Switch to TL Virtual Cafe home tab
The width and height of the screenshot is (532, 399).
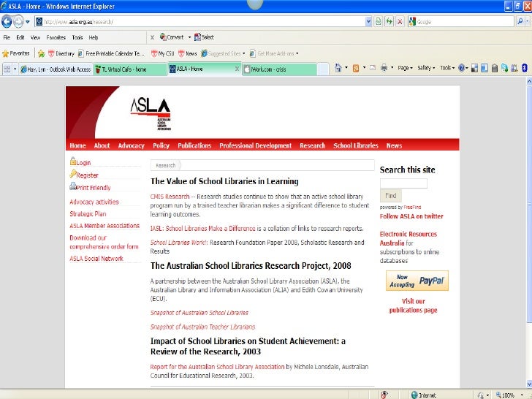tap(130, 69)
